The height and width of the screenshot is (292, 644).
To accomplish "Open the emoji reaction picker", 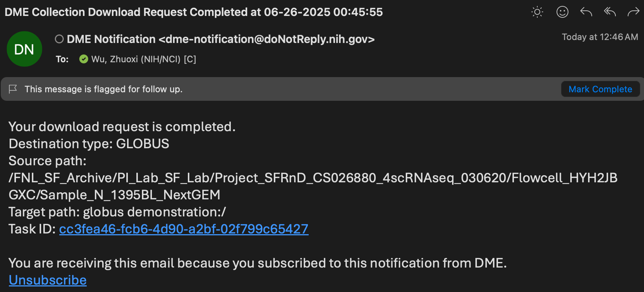I will click(x=562, y=12).
